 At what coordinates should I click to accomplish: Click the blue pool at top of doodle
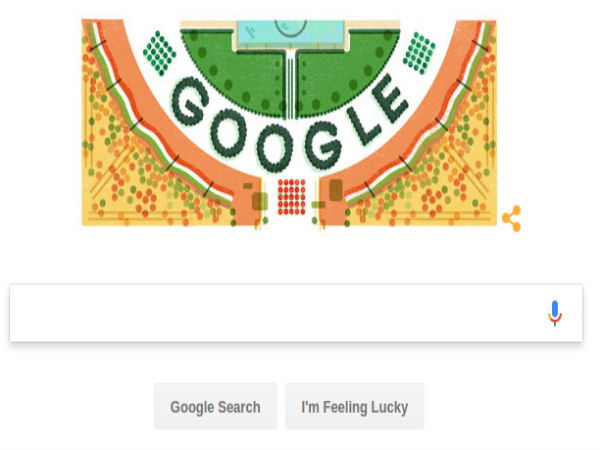291,34
